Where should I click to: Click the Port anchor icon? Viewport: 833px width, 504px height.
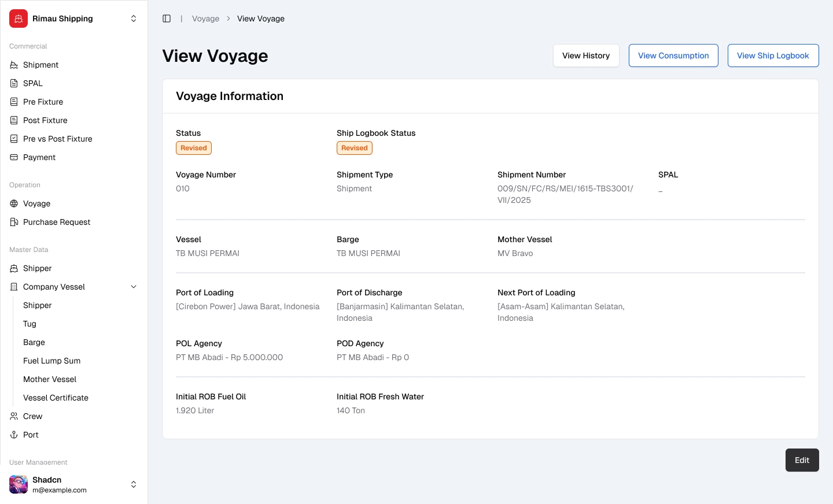coord(14,435)
